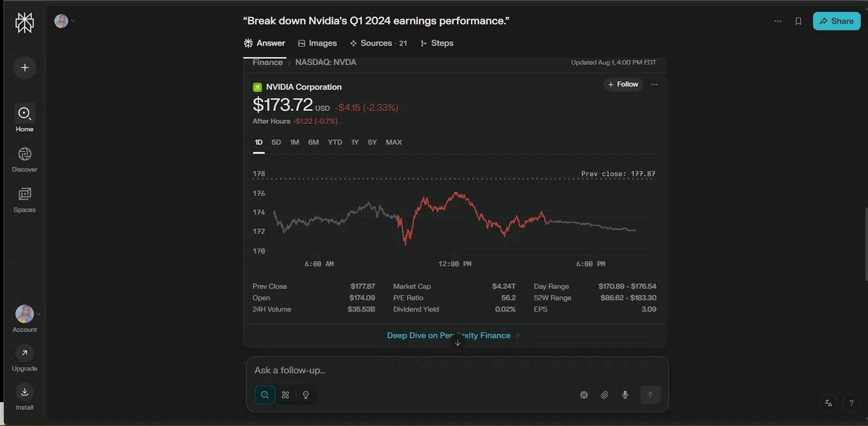The height and width of the screenshot is (426, 868).
Task: Select the Search mode toggle
Action: 265,395
